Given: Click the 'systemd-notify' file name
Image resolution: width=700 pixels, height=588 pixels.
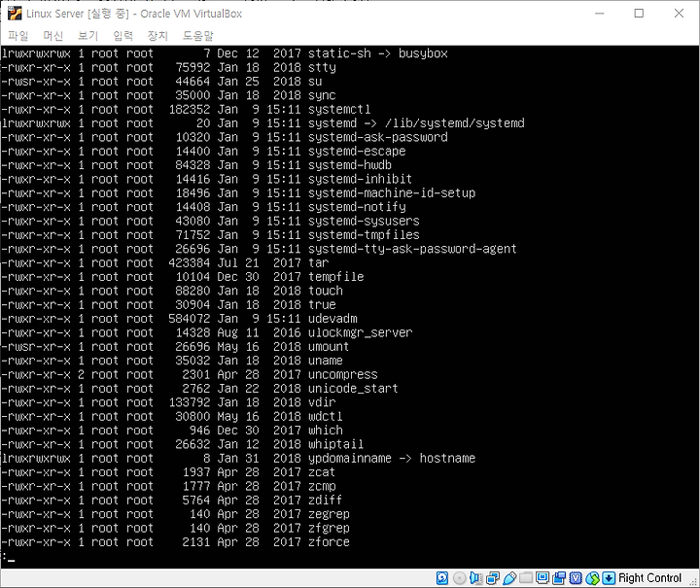Looking at the screenshot, I should tap(357, 207).
